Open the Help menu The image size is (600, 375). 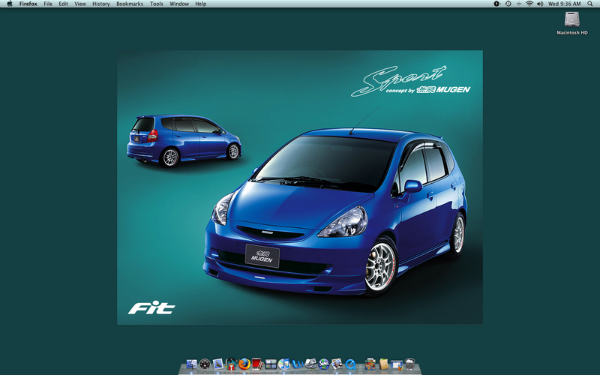point(201,4)
